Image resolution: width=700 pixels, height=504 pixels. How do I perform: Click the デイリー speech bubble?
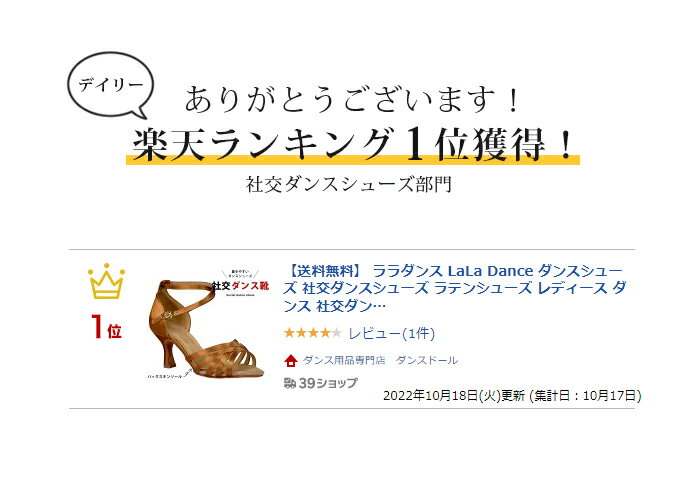tap(110, 86)
